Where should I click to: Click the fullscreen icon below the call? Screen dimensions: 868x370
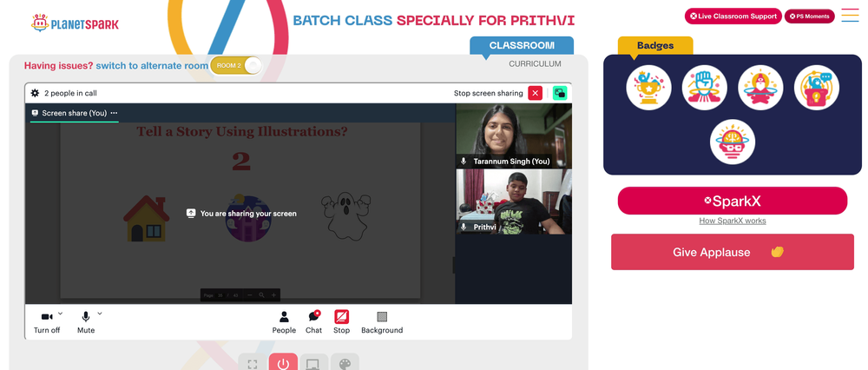[253, 363]
